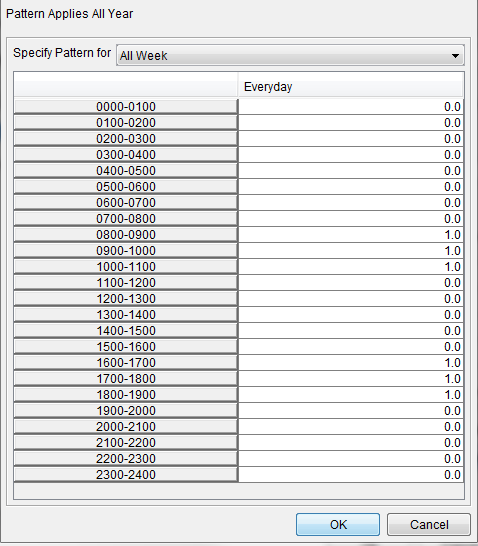Edit the 1.0 value for 0800-0900
The image size is (478, 546).
coord(351,235)
